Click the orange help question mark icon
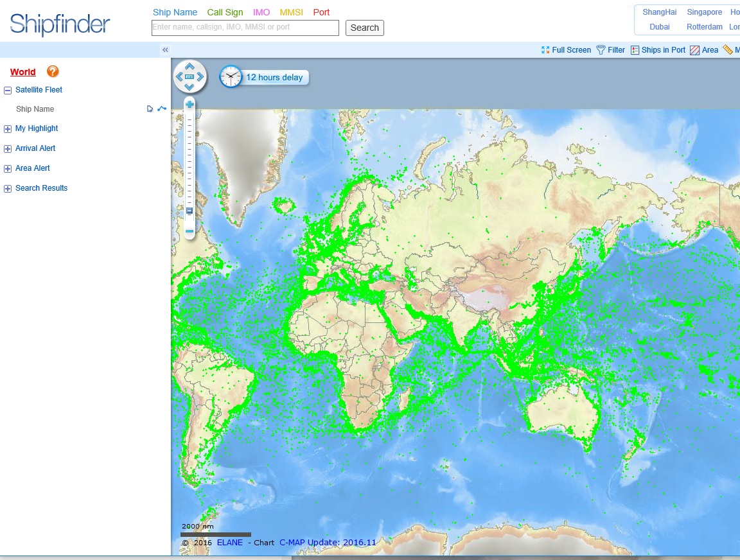Screen dimensions: 740x560 pyautogui.click(x=53, y=72)
